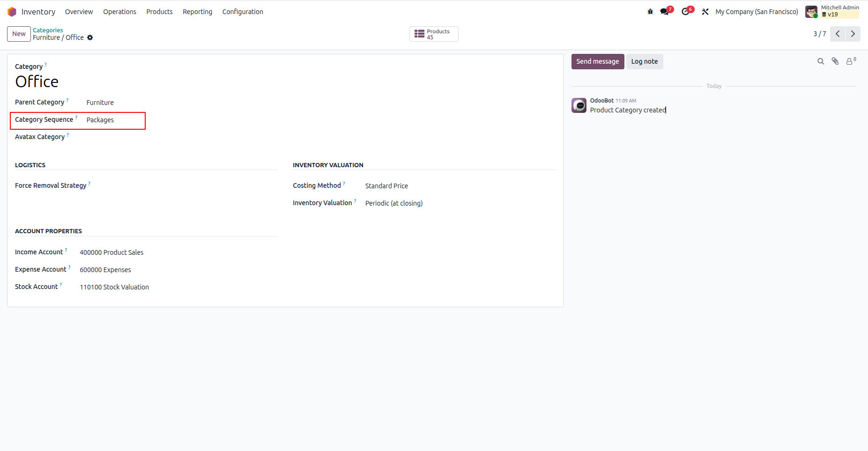Screen dimensions: 868x451
Task: Click the Mitchell Admin user name
Action: (x=840, y=7)
